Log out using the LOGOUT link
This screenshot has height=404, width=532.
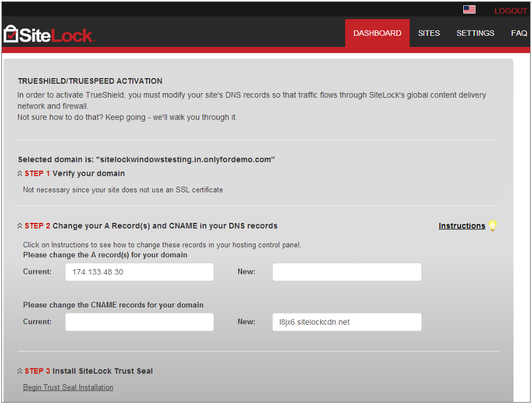point(510,11)
